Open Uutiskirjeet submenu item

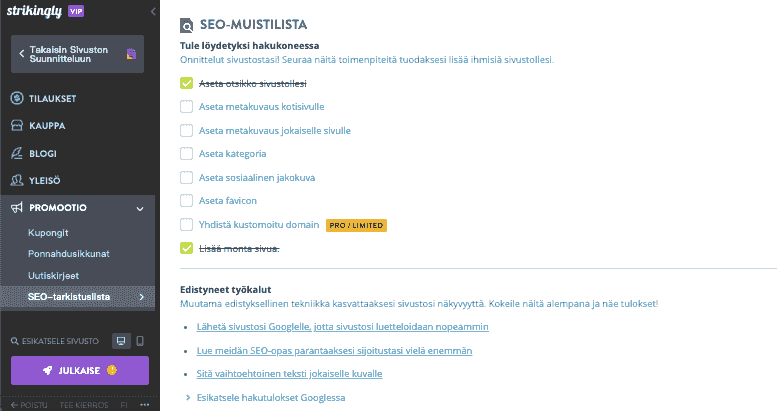(54, 275)
